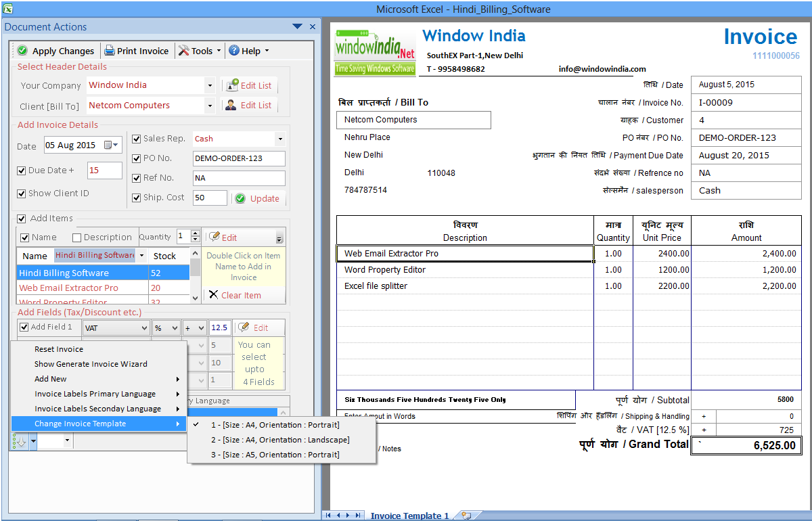Toggle the PO No. checkbox

137,158
